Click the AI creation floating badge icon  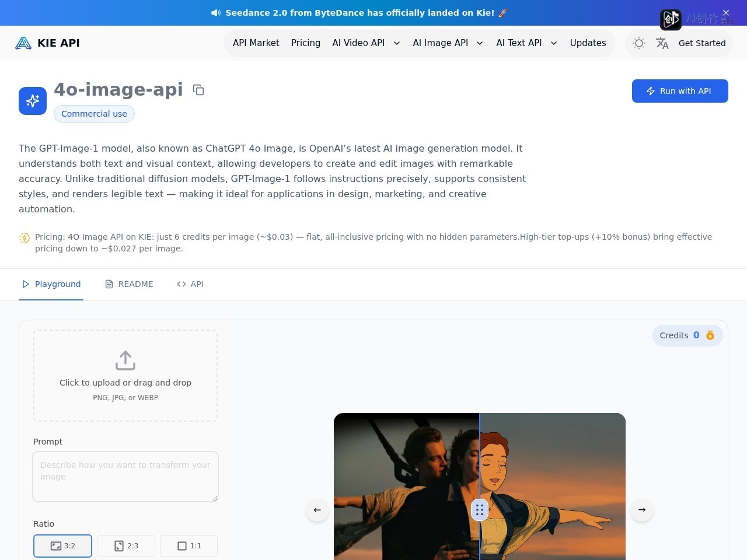click(671, 19)
